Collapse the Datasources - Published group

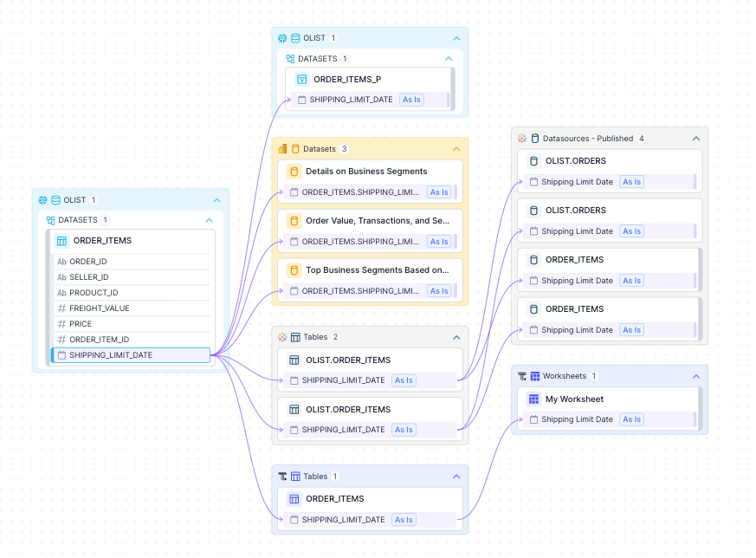click(x=695, y=139)
